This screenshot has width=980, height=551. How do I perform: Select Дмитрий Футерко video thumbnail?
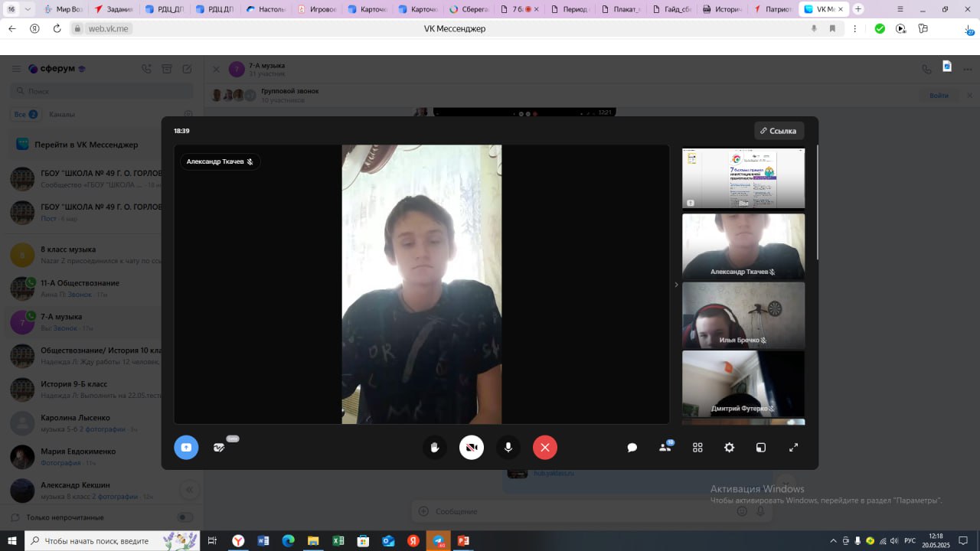[x=743, y=383]
